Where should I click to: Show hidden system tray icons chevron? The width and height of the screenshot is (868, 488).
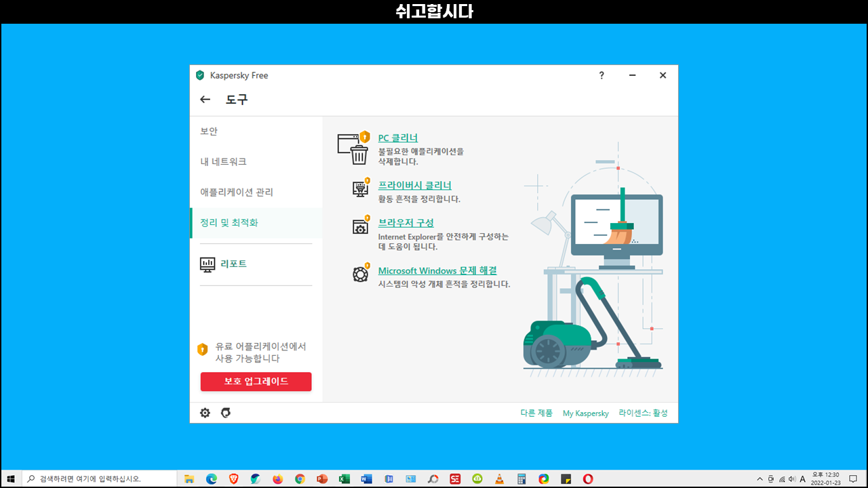pyautogui.click(x=759, y=479)
